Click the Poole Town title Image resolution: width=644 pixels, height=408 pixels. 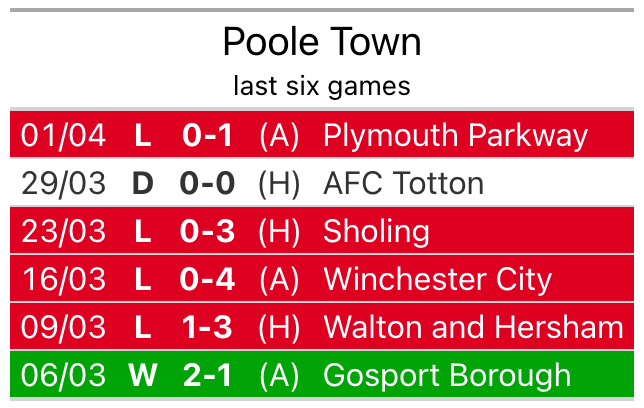click(x=321, y=43)
